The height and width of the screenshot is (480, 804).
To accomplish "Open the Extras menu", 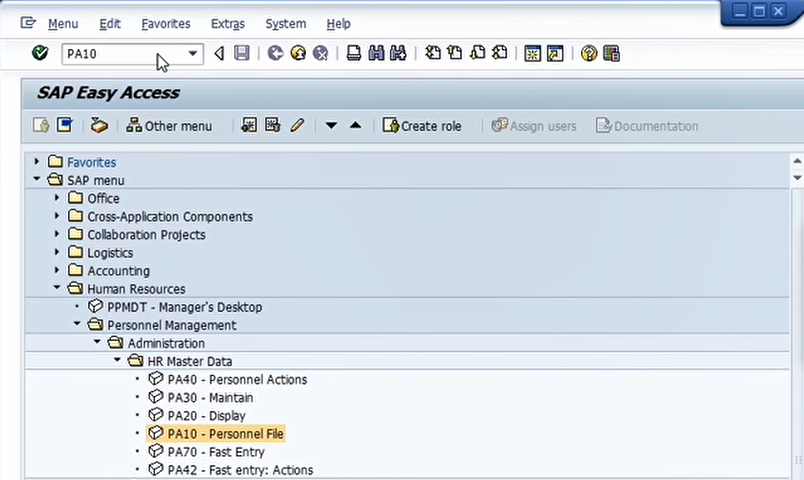I will pyautogui.click(x=228, y=24).
